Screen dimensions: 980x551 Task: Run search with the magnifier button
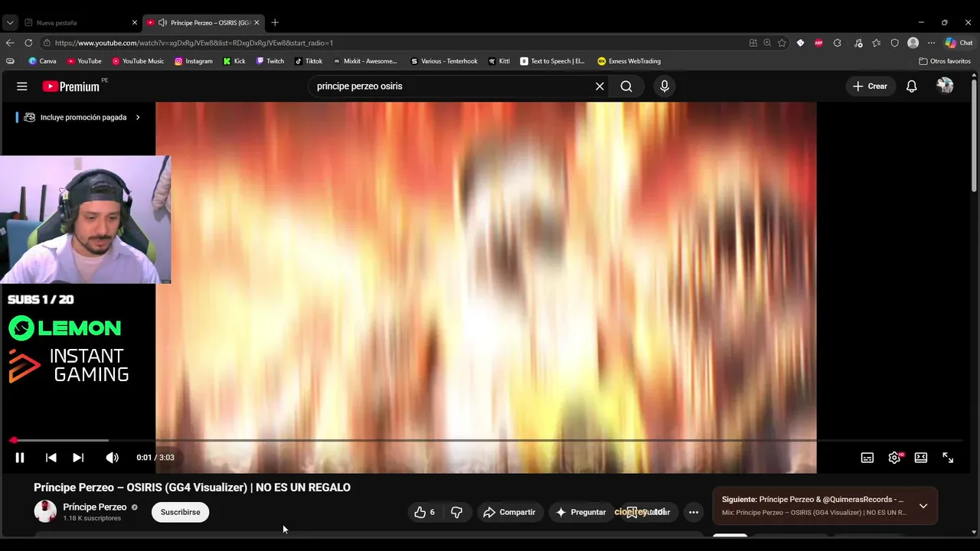(x=626, y=86)
